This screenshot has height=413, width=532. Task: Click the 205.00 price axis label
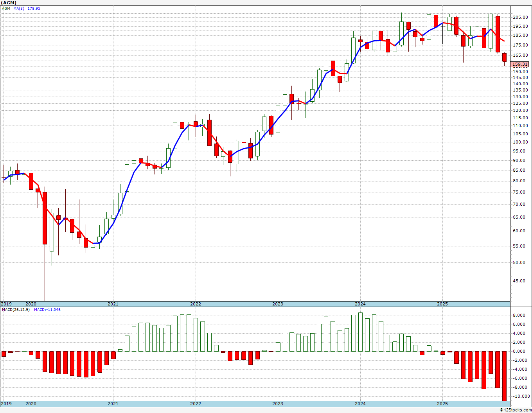[520, 17]
